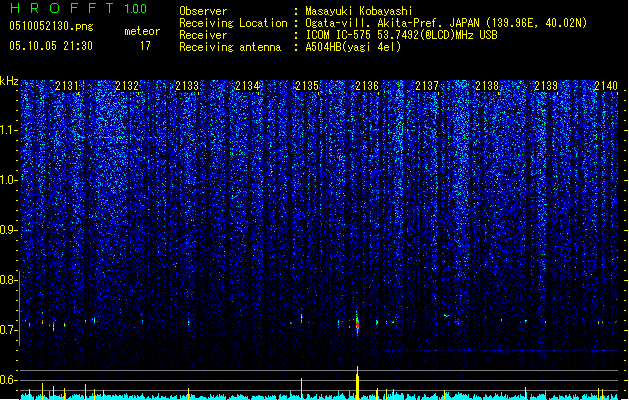Select the A504HB(yagi 4el) antenna text
629x400 pixels.
pos(353,47)
